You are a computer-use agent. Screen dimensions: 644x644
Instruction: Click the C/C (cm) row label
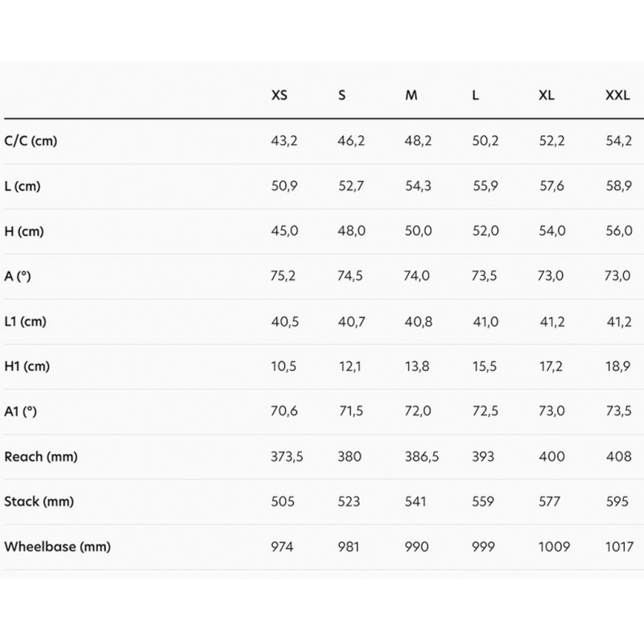(31, 141)
